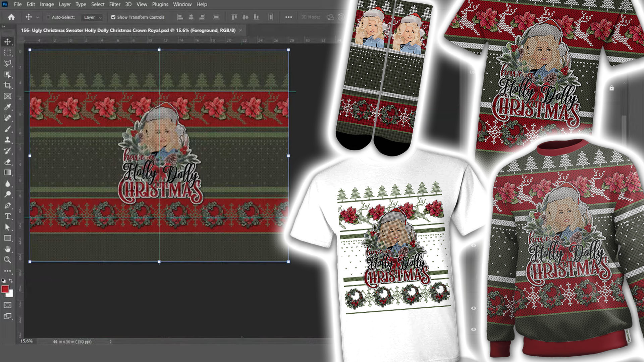Image resolution: width=644 pixels, height=362 pixels.
Task: Toggle Quick Mask mode
Action: point(8,305)
